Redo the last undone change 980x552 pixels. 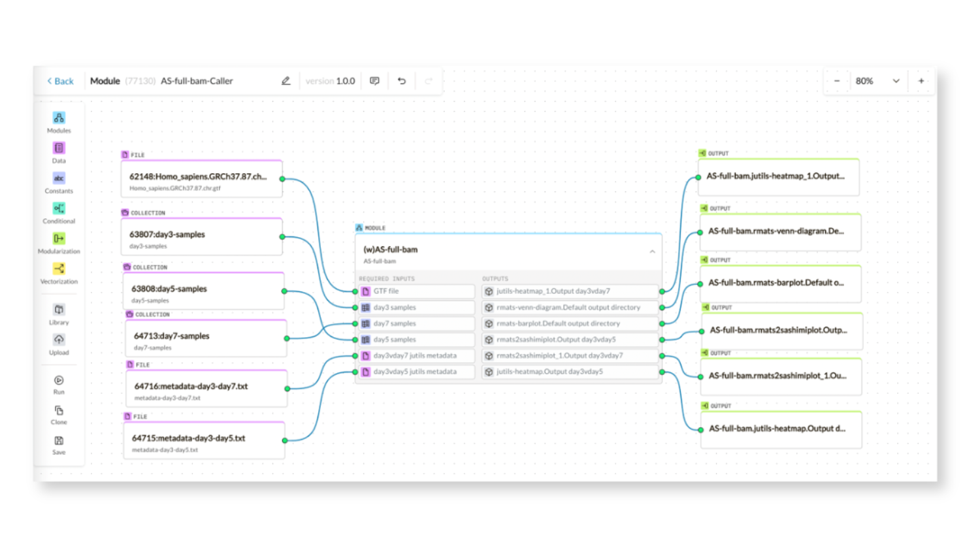[x=429, y=81]
